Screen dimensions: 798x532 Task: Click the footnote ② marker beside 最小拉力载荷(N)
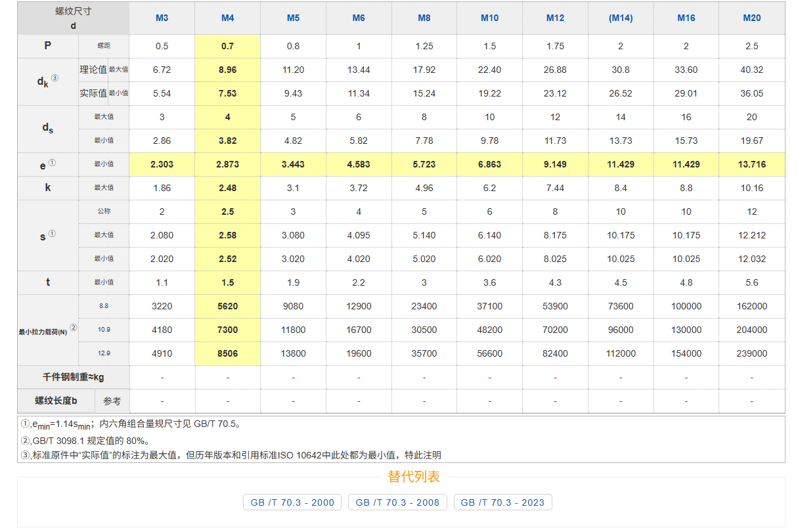(x=74, y=328)
